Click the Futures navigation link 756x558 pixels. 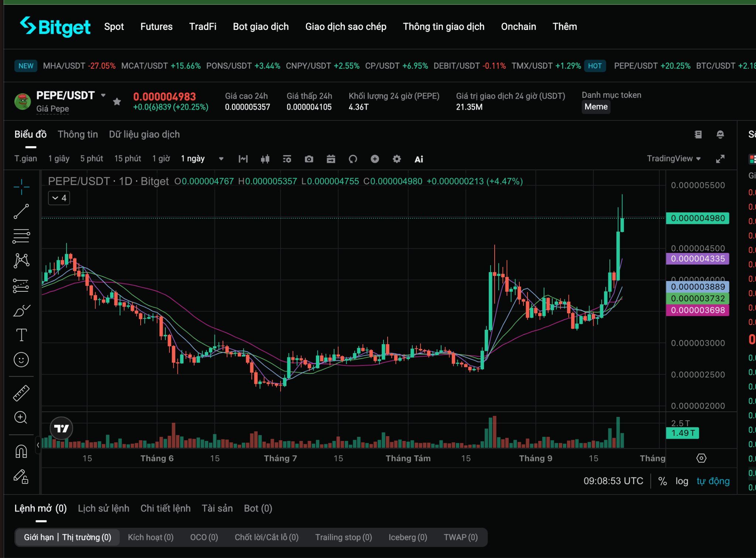[157, 27]
